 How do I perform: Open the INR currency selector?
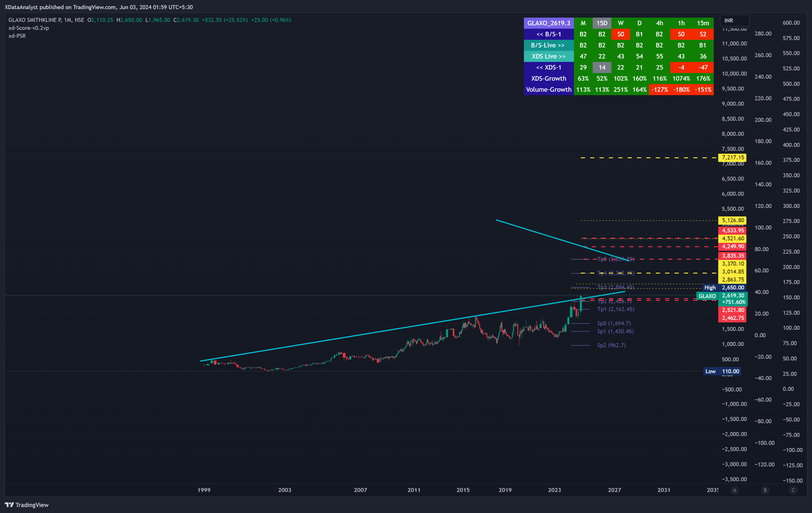pos(734,20)
